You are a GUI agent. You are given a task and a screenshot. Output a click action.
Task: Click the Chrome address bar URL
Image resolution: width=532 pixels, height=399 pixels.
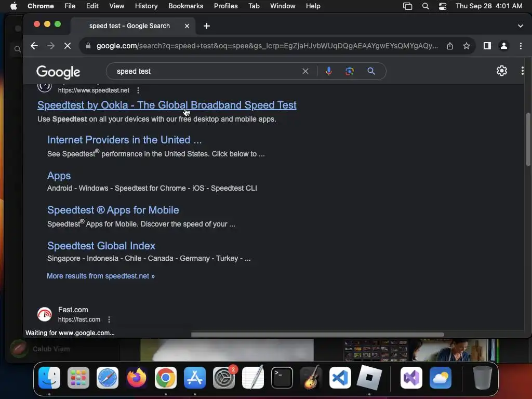click(267, 46)
